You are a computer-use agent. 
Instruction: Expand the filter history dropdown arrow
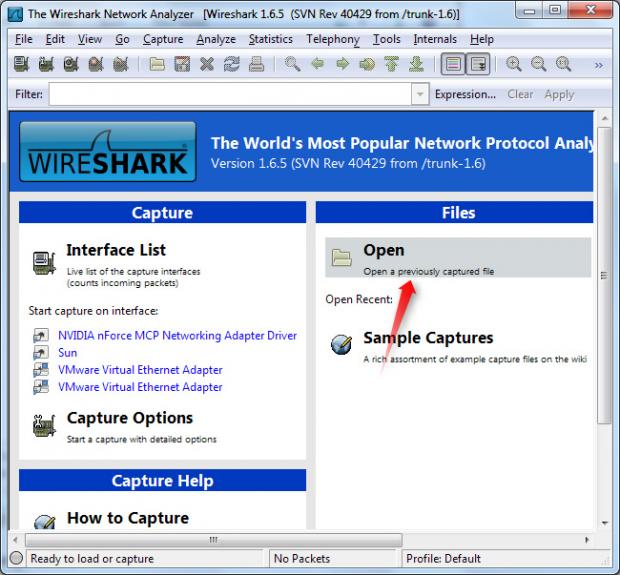[x=420, y=94]
